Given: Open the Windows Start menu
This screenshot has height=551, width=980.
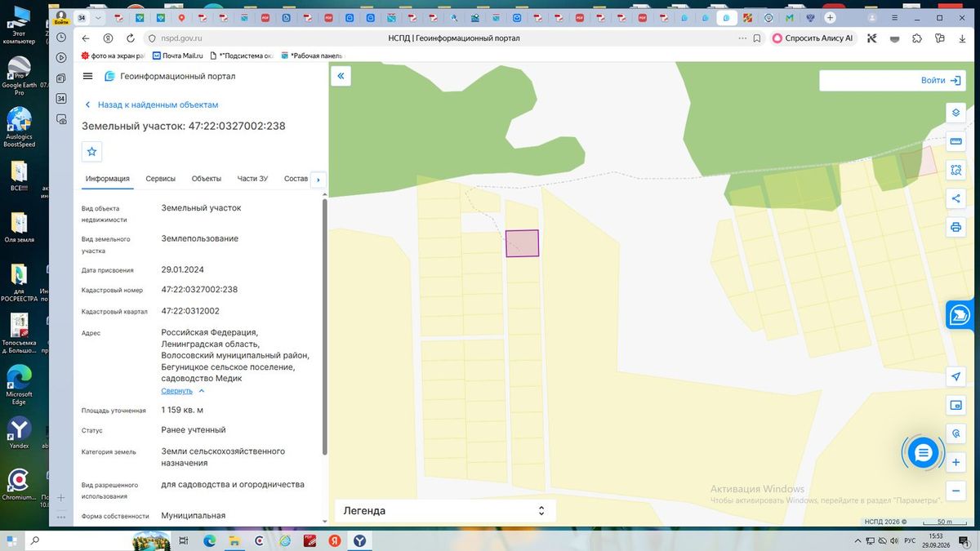Looking at the screenshot, I should (12, 540).
